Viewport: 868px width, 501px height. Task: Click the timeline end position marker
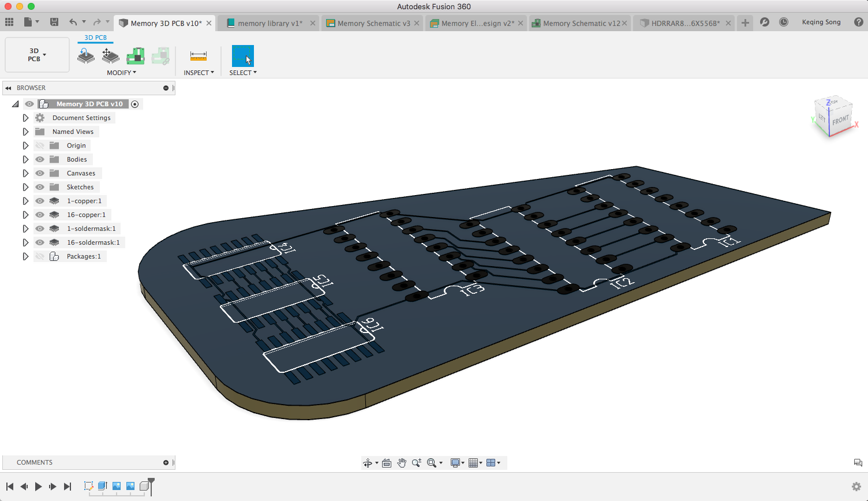151,480
